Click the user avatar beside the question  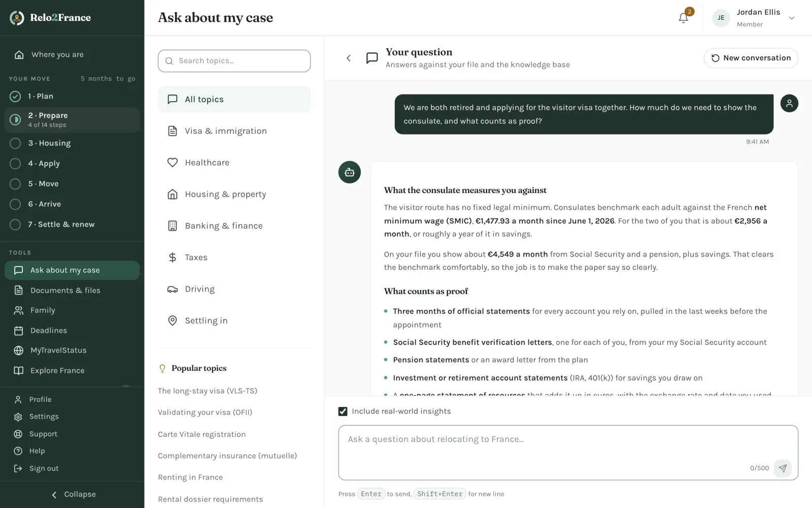pos(789,104)
